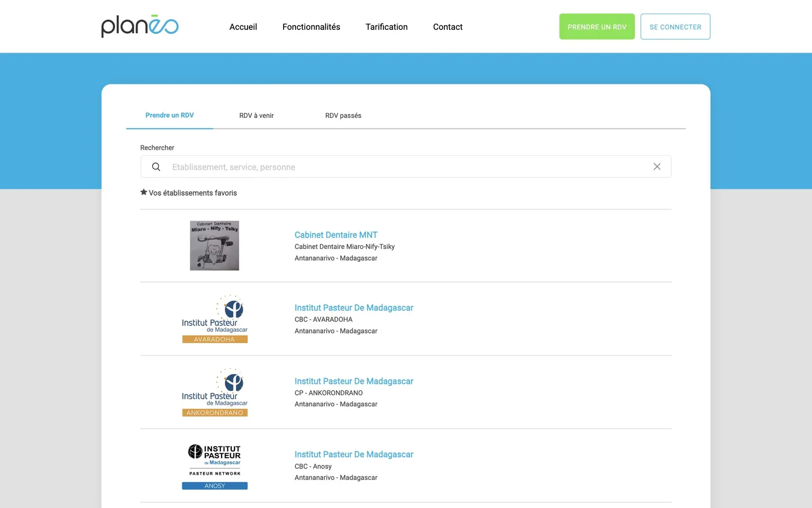Open Institut Pasteur CP - ANKORONDRANO link
The height and width of the screenshot is (508, 812).
pyautogui.click(x=354, y=381)
